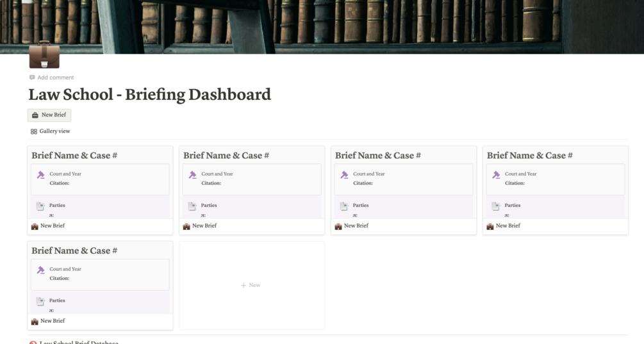The image size is (644, 344).
Task: Switch to the Gallery view tab
Action: coord(50,131)
